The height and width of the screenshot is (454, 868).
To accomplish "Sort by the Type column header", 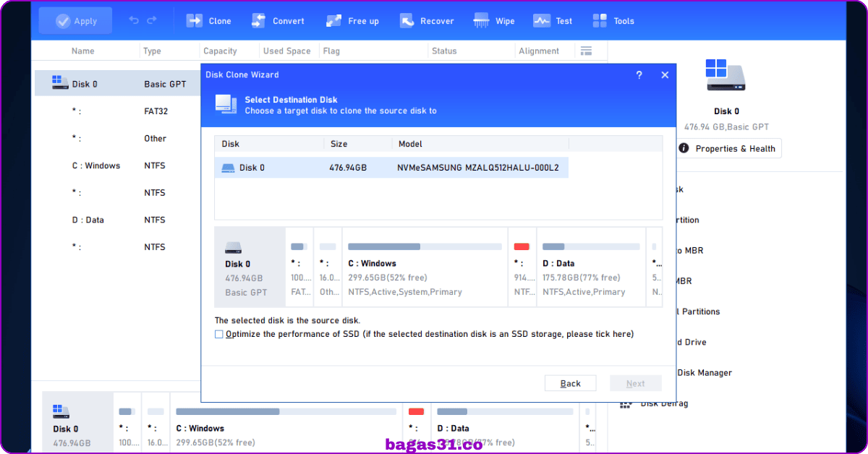I will click(x=152, y=51).
